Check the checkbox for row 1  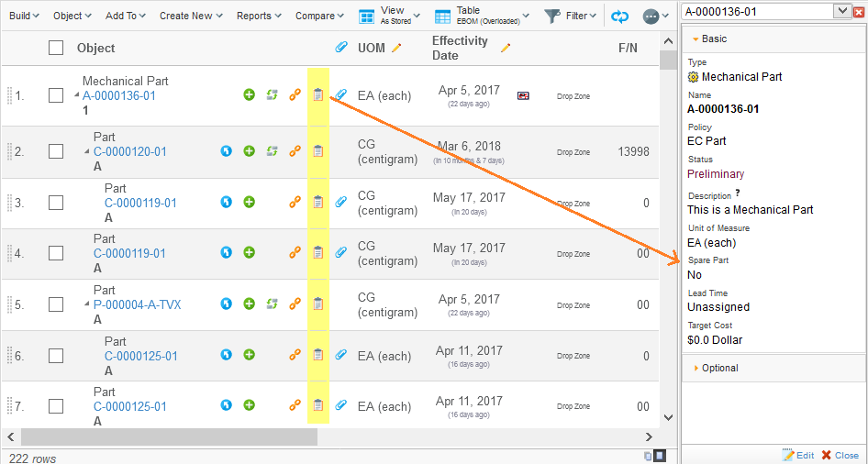pos(56,95)
